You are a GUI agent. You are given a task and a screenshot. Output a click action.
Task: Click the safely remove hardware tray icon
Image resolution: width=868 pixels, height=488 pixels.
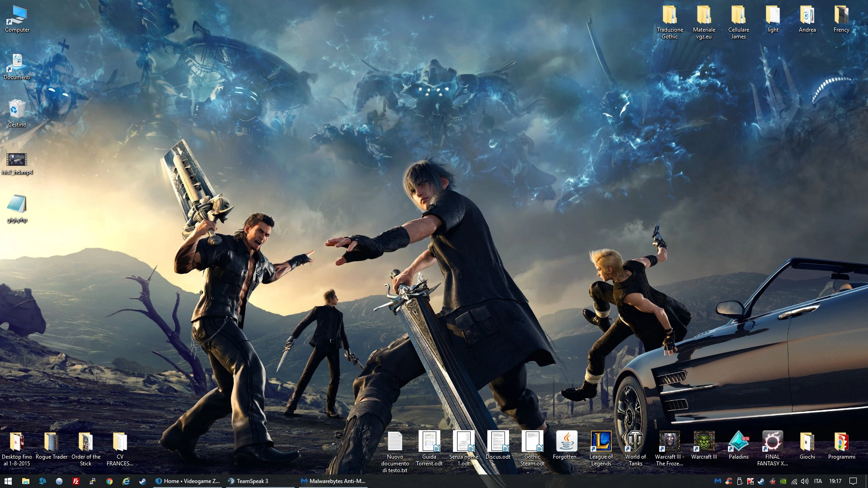click(x=740, y=481)
